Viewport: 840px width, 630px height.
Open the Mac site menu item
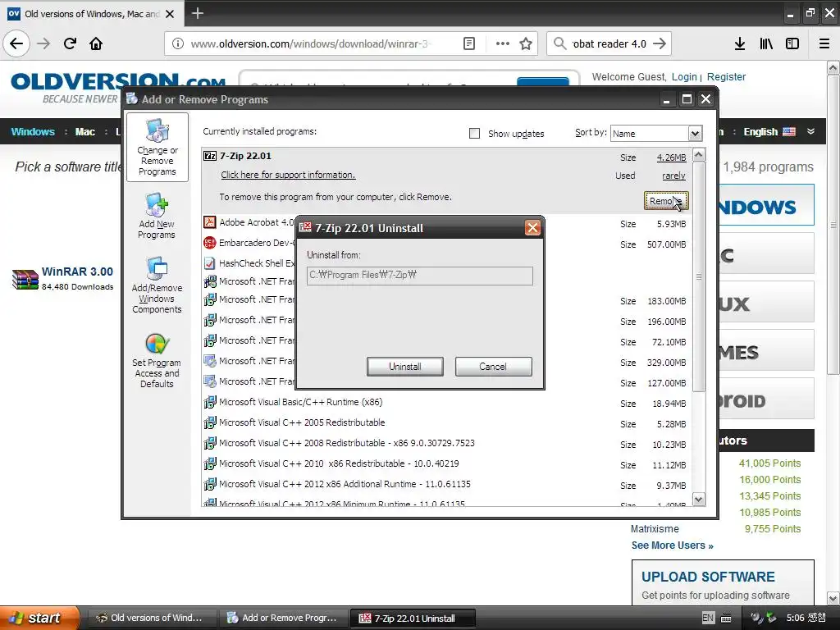(x=85, y=132)
